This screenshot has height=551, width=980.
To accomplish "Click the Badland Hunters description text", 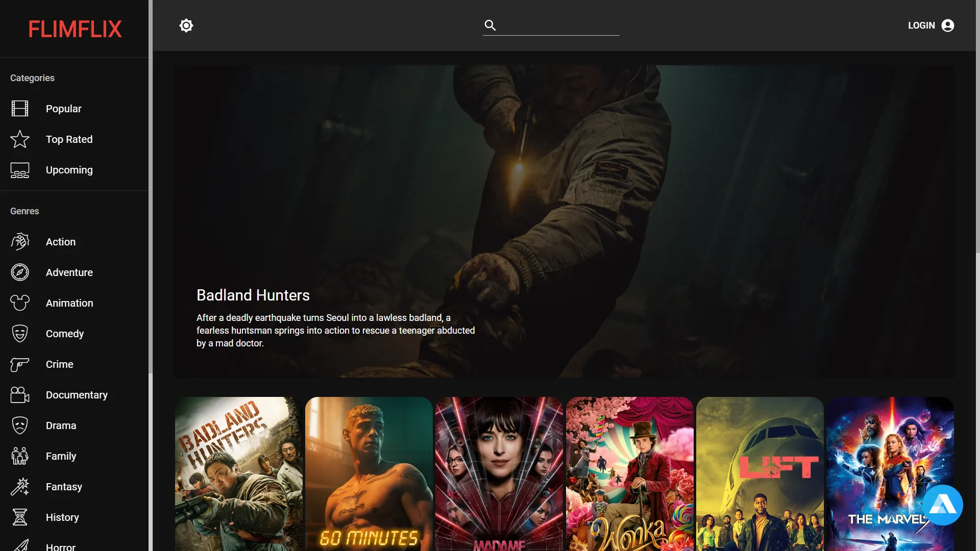I will (336, 331).
